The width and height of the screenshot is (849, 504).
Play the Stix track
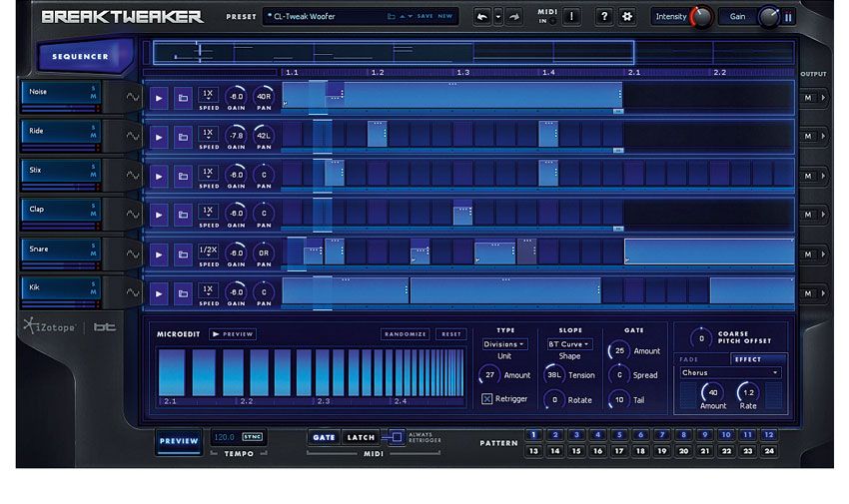click(x=159, y=176)
